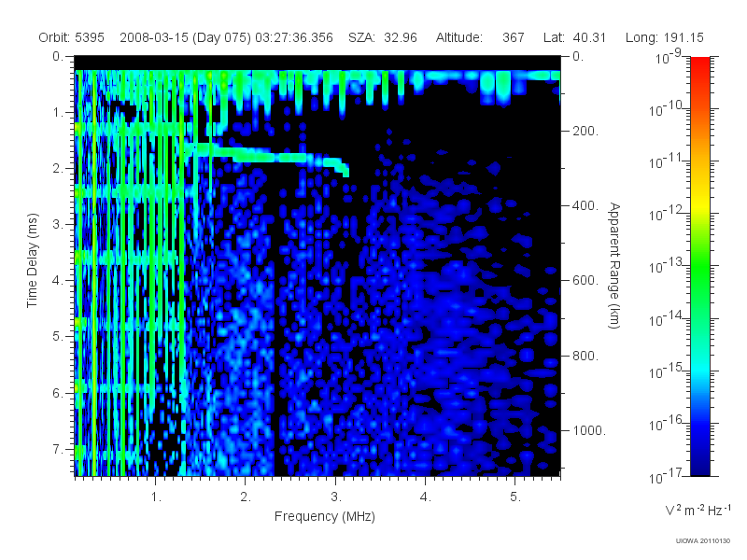Viewport: 747px width, 560px height.
Task: Click the black vertical gap near 2.3 MHz
Action: pos(276,333)
